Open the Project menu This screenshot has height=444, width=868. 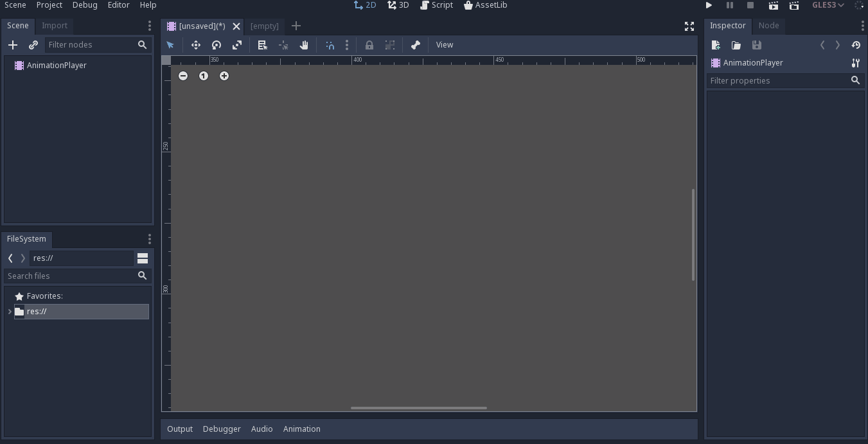(49, 5)
